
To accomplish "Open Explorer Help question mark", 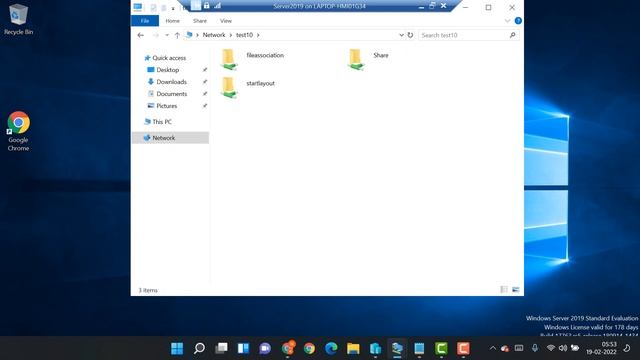I will (518, 21).
